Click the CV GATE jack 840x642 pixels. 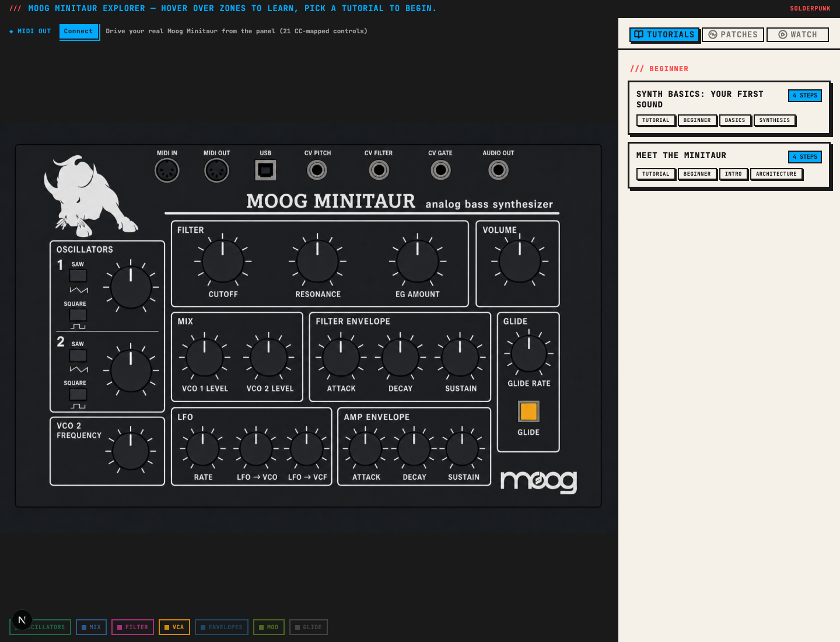(440, 170)
